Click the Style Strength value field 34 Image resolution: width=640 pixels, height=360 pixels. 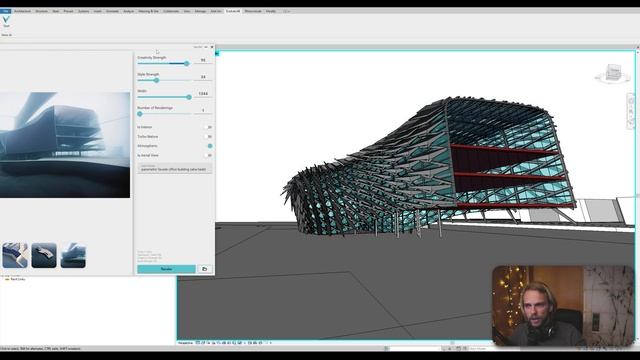click(x=203, y=77)
